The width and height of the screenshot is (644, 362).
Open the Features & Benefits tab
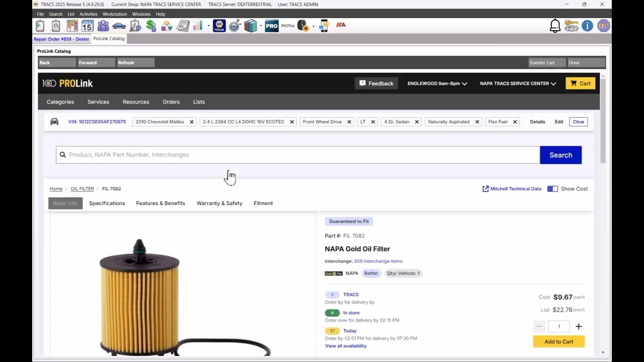coord(160,203)
